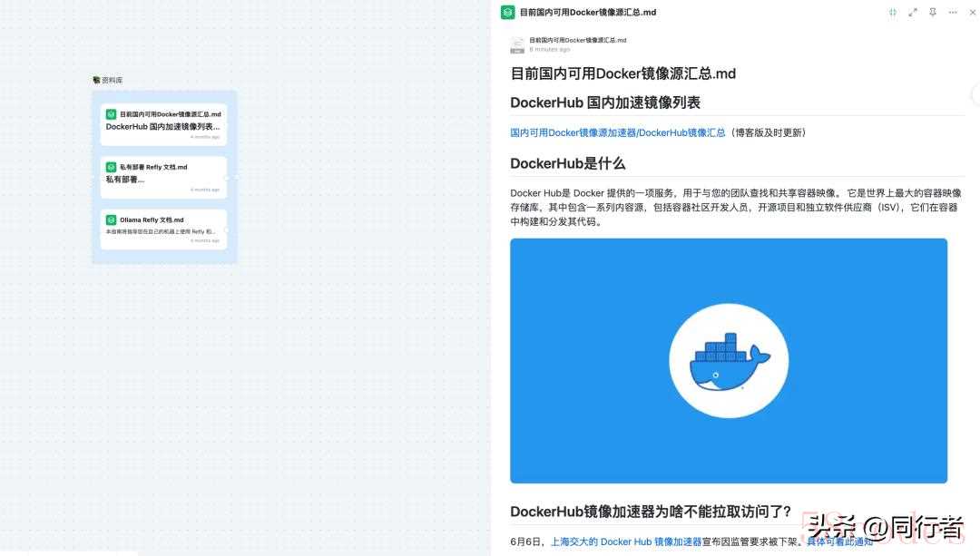
Task: Open the three-dots more options menu
Action: tap(953, 13)
